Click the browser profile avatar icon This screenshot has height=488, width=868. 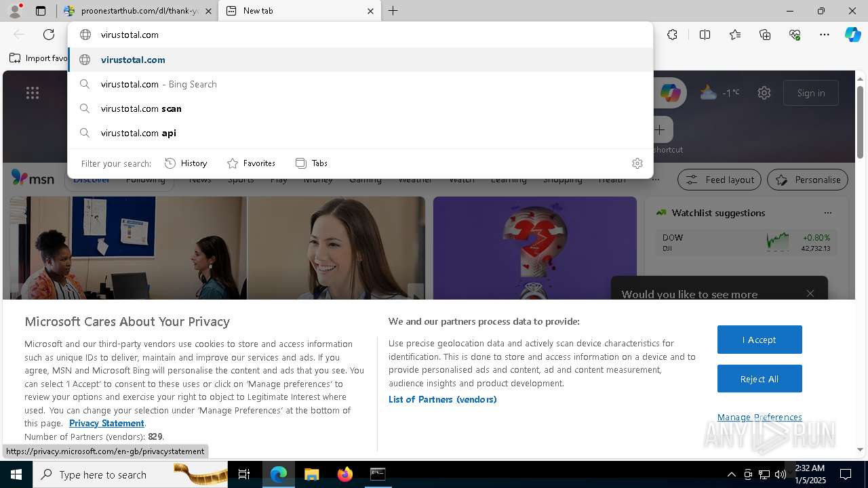(x=15, y=11)
